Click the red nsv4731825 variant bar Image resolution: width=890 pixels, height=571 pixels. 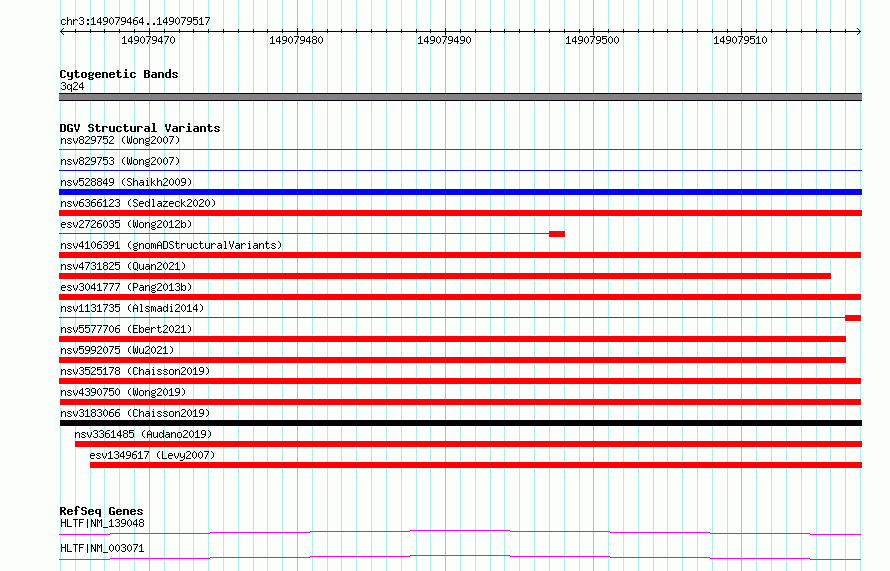445,276
